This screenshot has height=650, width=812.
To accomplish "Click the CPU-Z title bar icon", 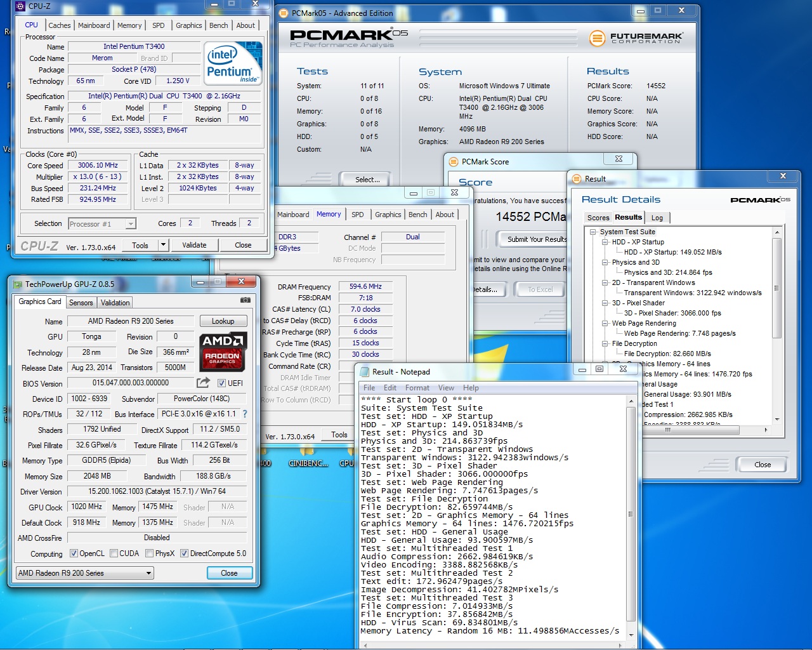I will 20,6.
